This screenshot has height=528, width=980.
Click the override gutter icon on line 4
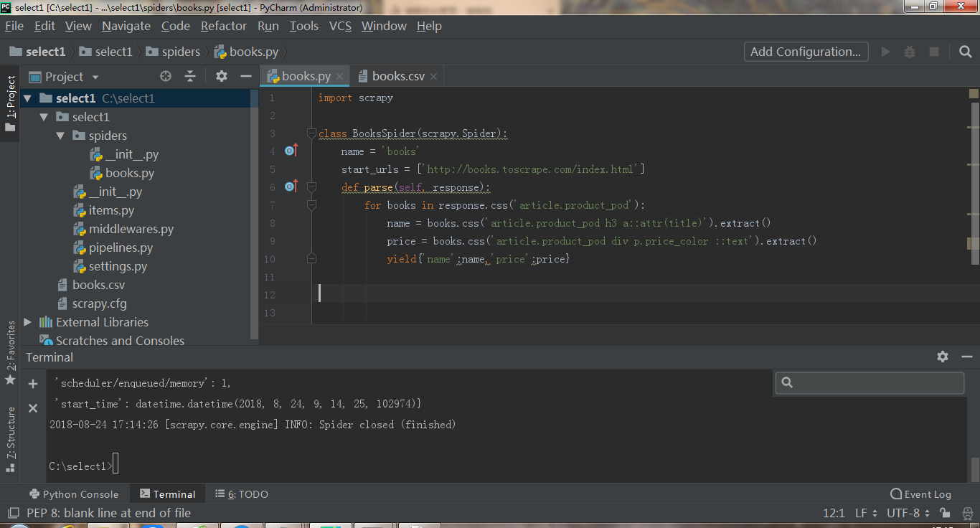pos(291,151)
